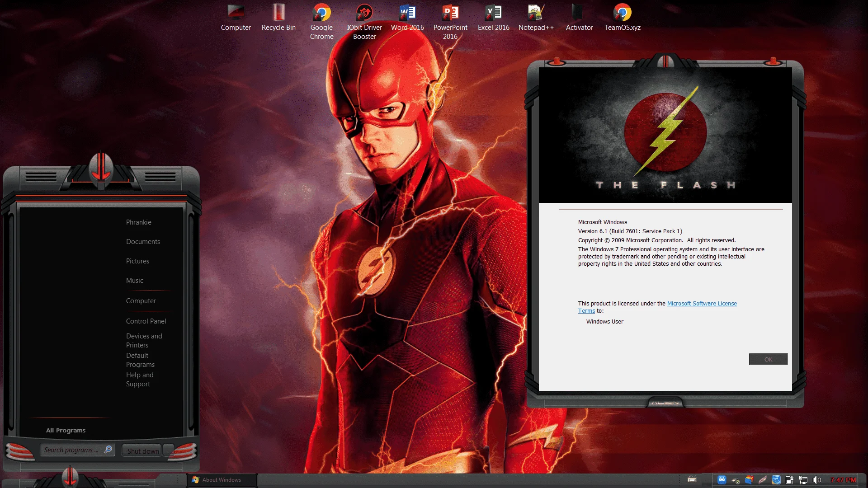Click the Shut down button

(x=142, y=450)
